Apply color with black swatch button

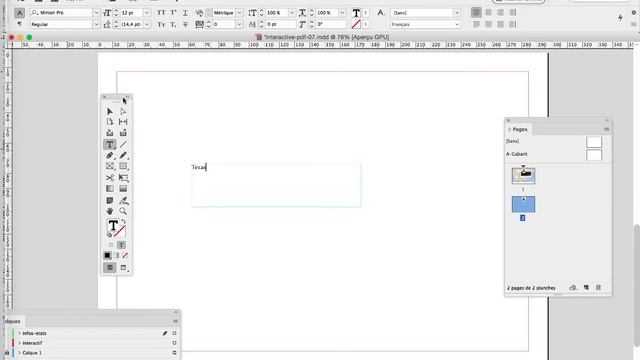pyautogui.click(x=107, y=256)
